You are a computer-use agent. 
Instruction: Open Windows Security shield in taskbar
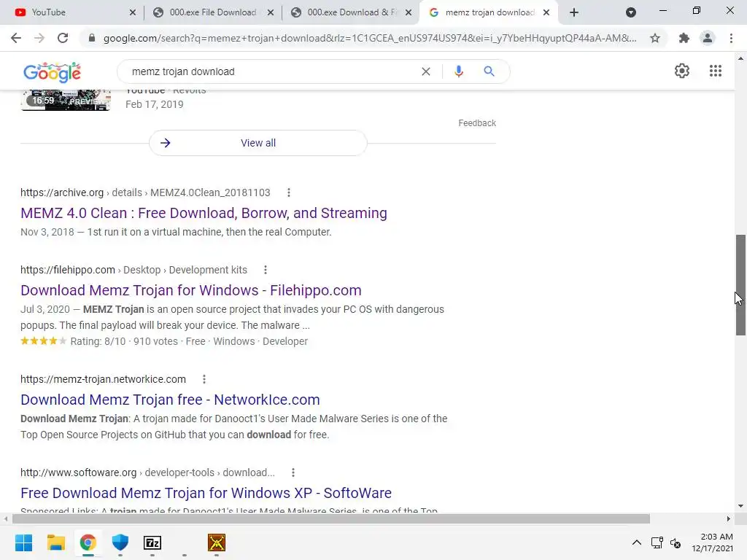coord(120,542)
